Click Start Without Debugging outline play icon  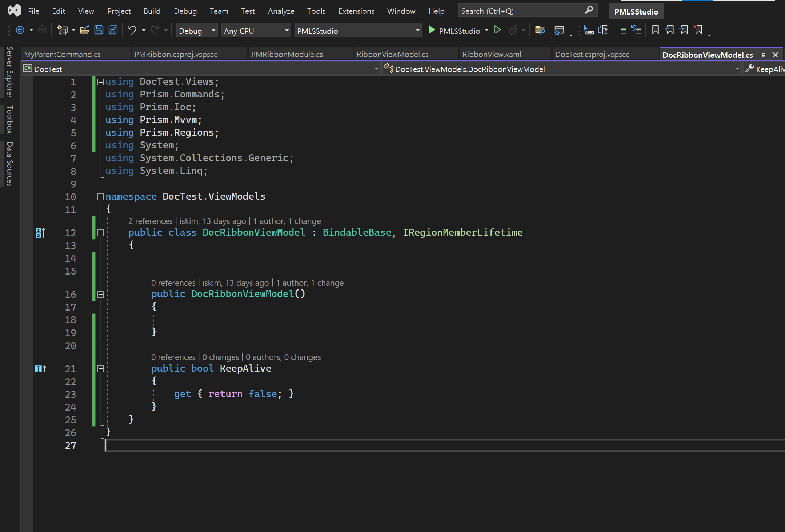[x=498, y=30]
